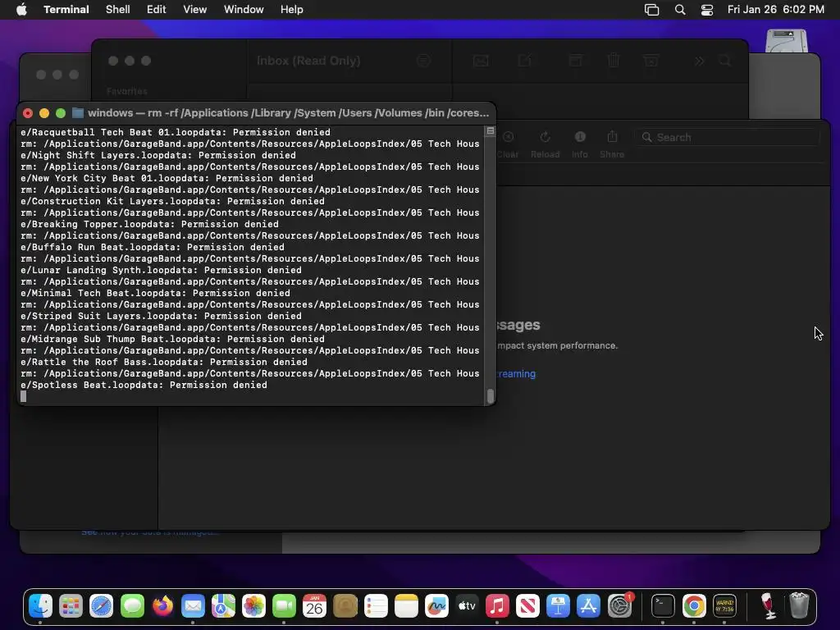Click the filter icon beside the Mail Inbox title
This screenshot has width=840, height=630.
pyautogui.click(x=424, y=61)
